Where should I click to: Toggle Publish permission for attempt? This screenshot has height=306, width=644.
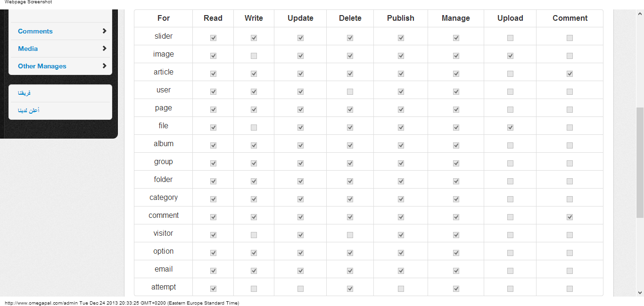[401, 289]
